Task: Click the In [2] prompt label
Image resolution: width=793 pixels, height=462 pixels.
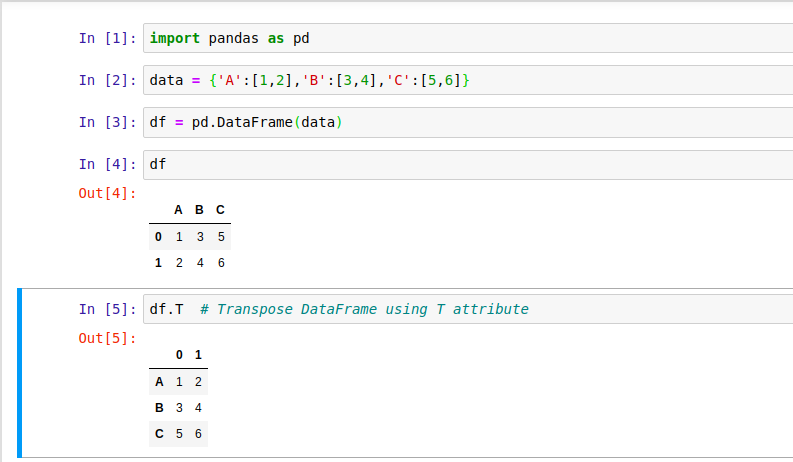Action: tap(107, 80)
